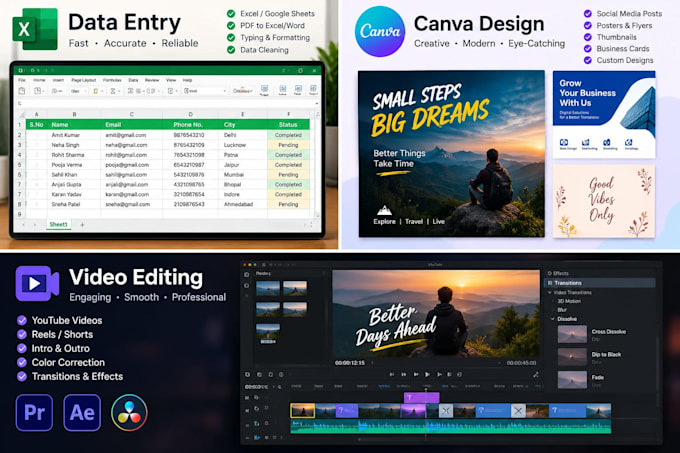
Task: Toggle check mark next to Intro & Outro
Action: point(22,348)
